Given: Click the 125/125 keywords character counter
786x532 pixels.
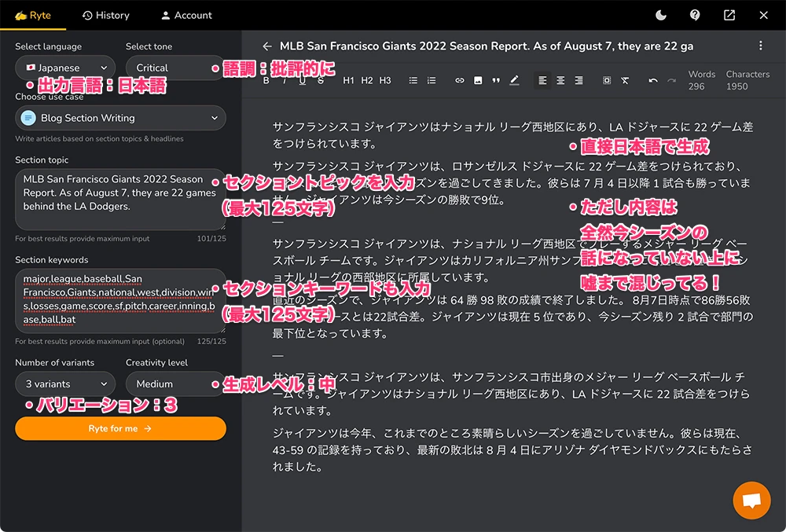Looking at the screenshot, I should (211, 341).
